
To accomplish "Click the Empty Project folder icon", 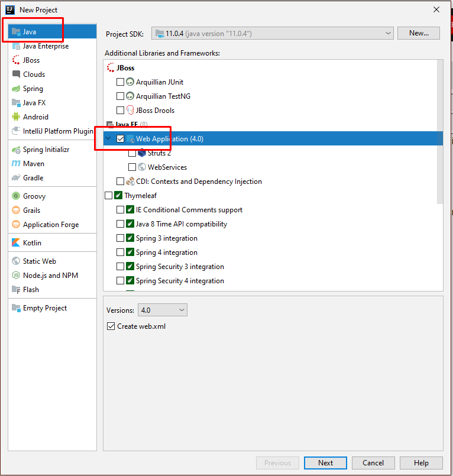I will tap(16, 307).
